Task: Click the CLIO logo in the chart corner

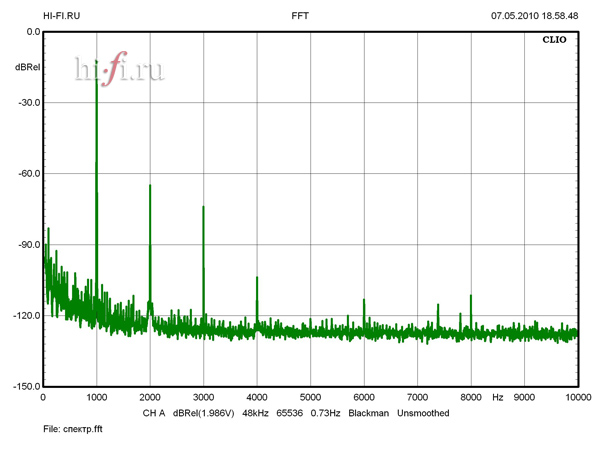Action: coord(556,42)
